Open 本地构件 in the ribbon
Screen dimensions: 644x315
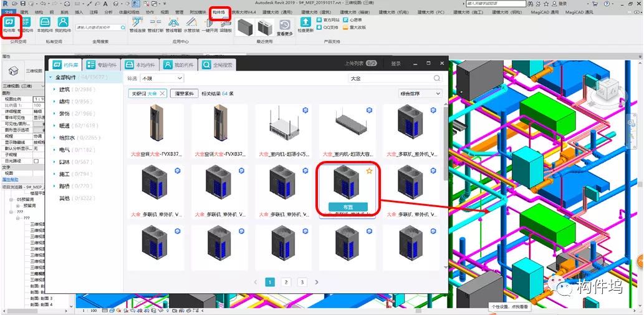44,25
